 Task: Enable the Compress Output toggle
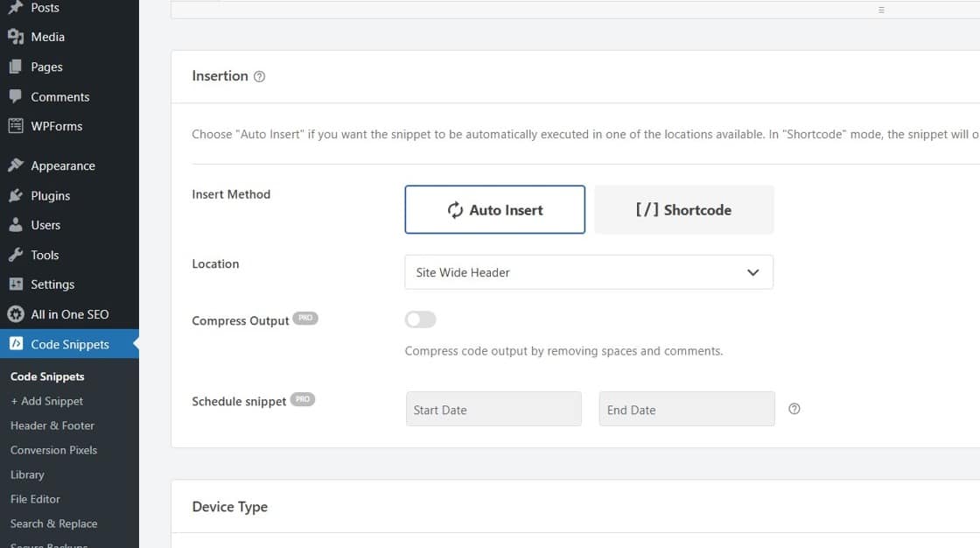[x=420, y=320]
